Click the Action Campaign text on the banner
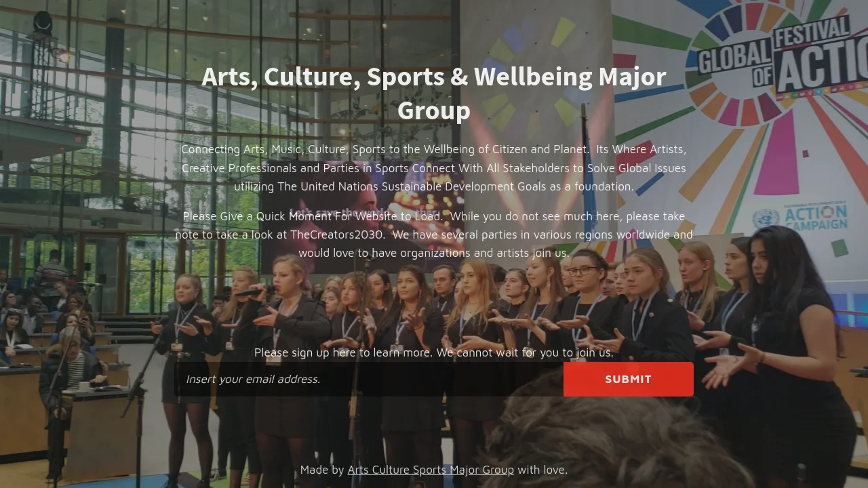The height and width of the screenshot is (488, 868). [x=816, y=218]
